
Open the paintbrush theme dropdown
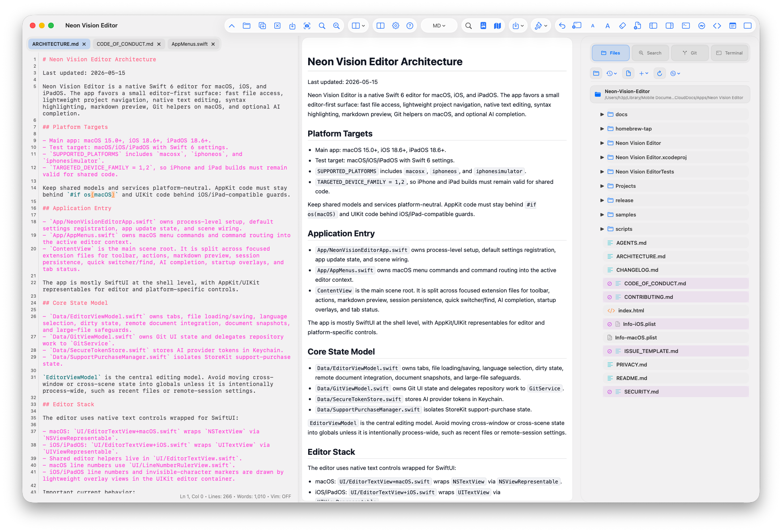click(541, 26)
